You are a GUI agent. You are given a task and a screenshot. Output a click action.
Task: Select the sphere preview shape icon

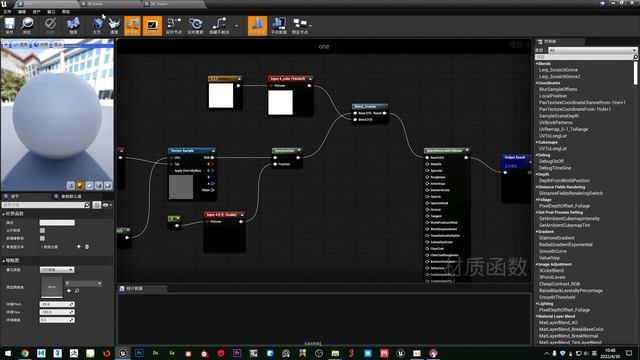(x=80, y=186)
